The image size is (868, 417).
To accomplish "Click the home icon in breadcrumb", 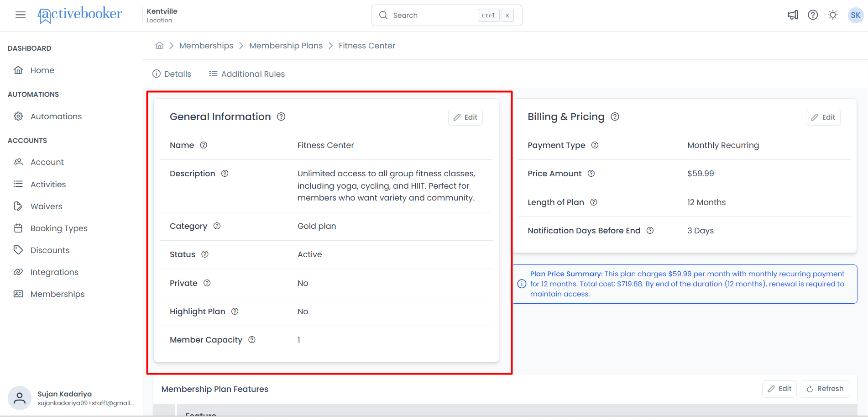I will 159,46.
